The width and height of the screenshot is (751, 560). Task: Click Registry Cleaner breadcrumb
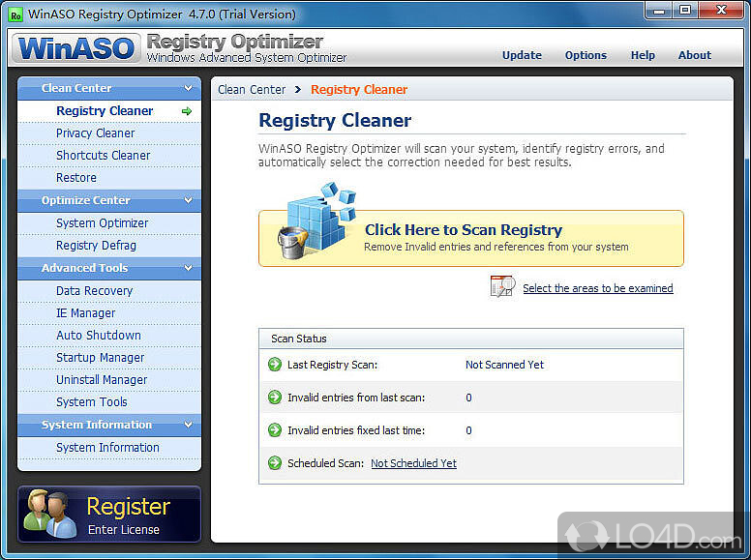(x=359, y=90)
